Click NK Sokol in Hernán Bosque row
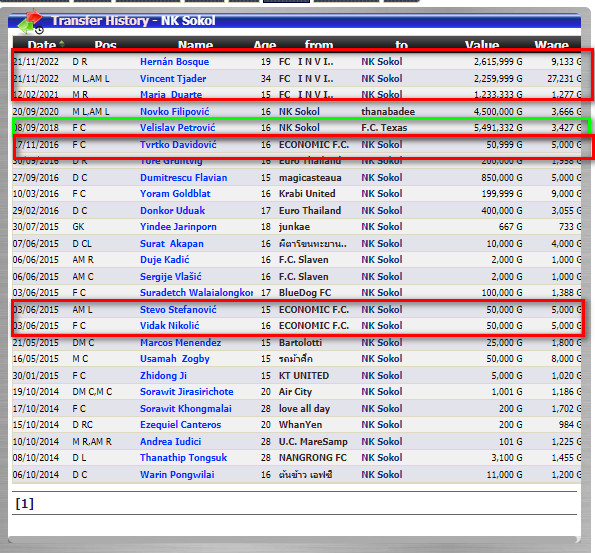 click(382, 61)
